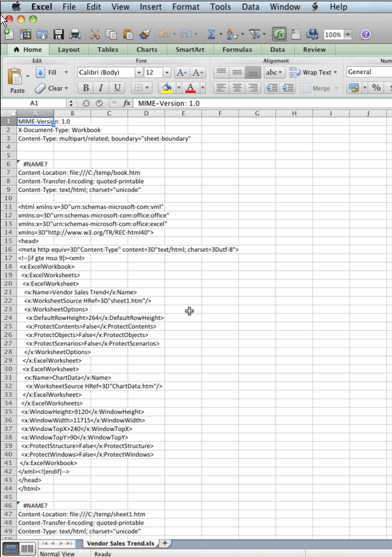This screenshot has height=557, width=392.
Task: Toggle italic formatting
Action: coord(101,88)
